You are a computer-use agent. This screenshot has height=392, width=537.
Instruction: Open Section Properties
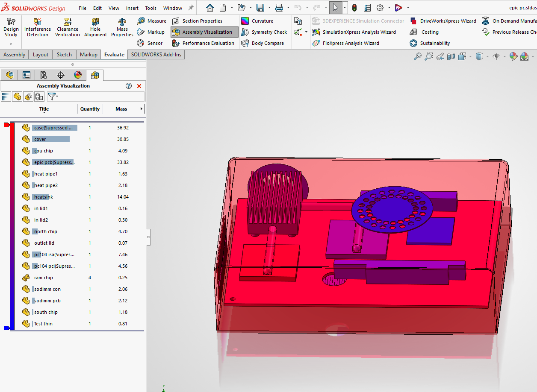198,21
